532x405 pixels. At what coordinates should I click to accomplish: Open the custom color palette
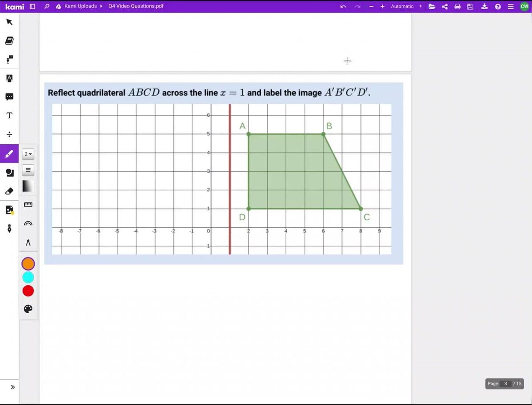28,309
